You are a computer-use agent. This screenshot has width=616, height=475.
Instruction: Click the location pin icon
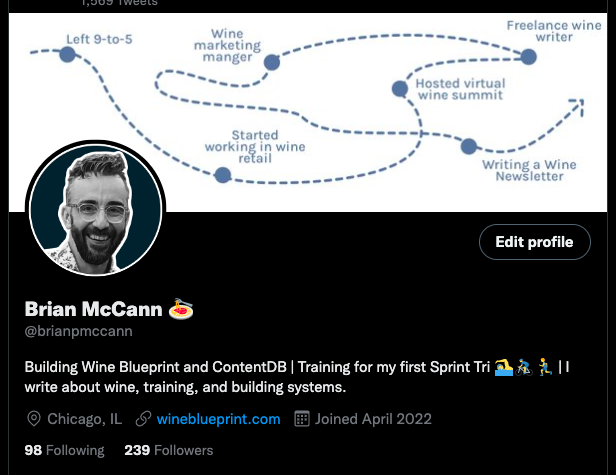[x=34, y=419]
